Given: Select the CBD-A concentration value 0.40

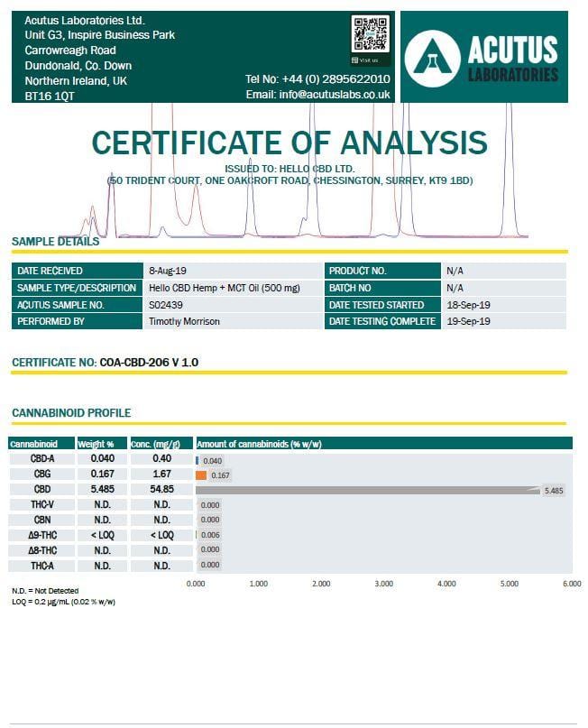Looking at the screenshot, I should click(162, 458).
